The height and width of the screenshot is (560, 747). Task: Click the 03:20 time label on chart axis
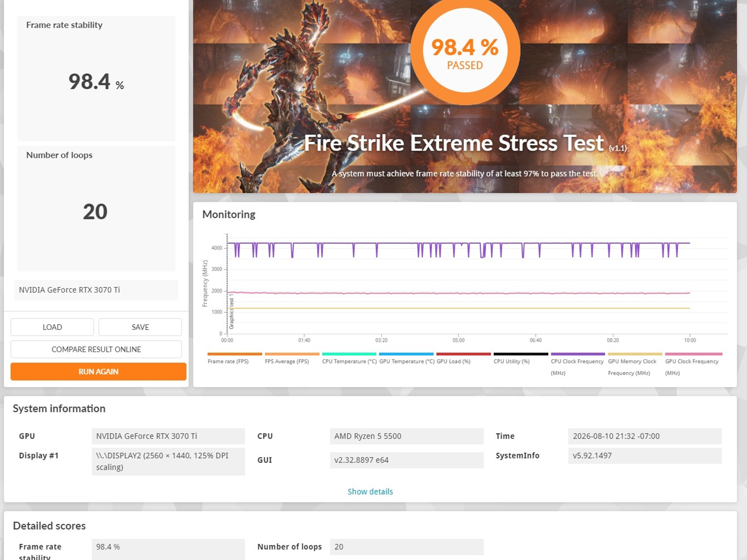[x=381, y=341]
